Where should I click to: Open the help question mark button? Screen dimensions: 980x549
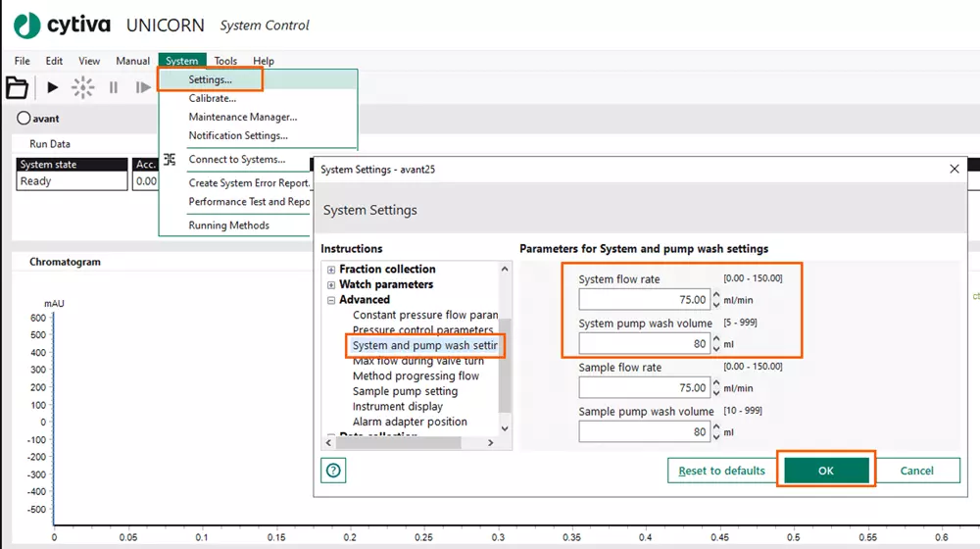[x=333, y=471]
